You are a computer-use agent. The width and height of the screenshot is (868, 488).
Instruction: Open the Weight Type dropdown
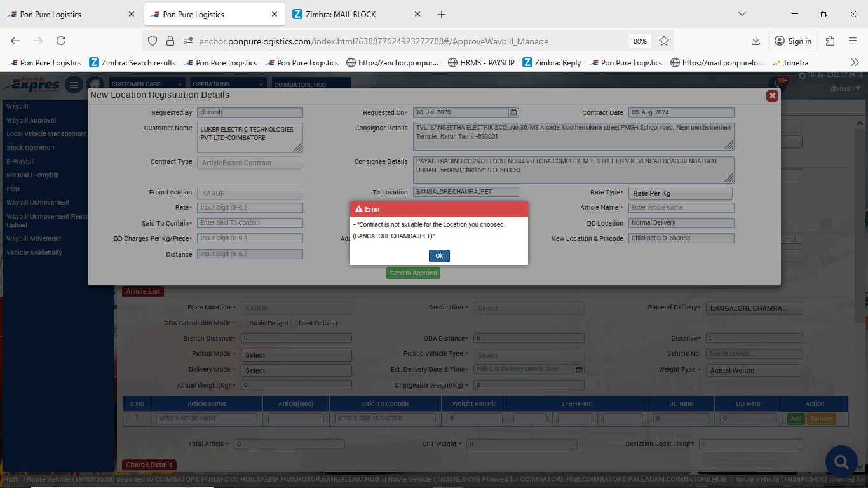(754, 370)
